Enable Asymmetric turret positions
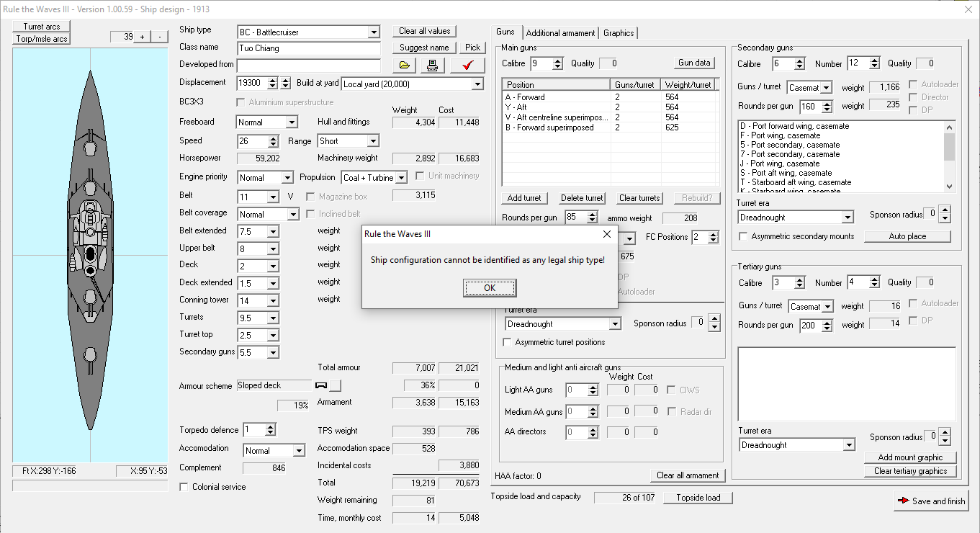This screenshot has width=980, height=533. [x=507, y=342]
